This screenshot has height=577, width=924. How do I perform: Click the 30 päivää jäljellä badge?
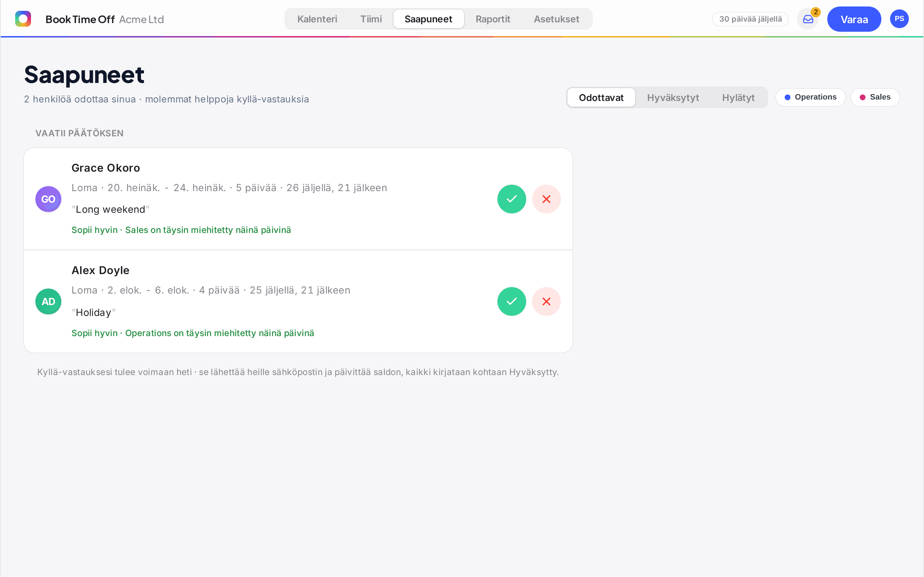[x=750, y=19]
